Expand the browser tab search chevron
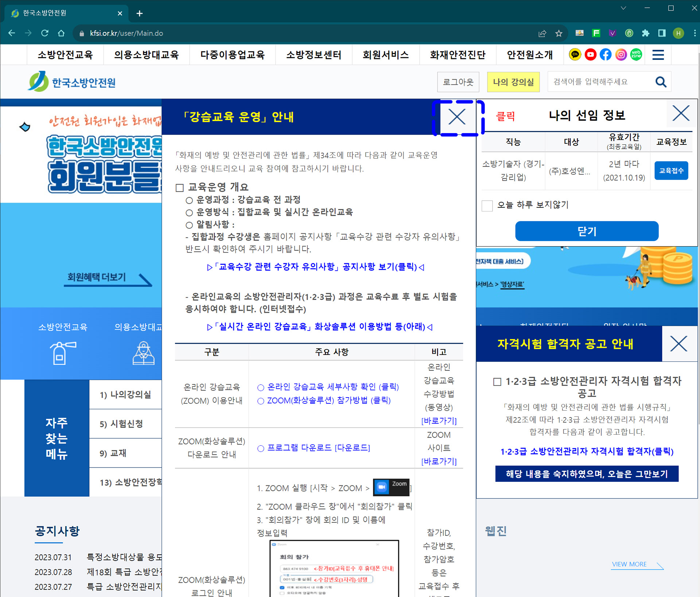This screenshot has height=597, width=700. click(623, 8)
